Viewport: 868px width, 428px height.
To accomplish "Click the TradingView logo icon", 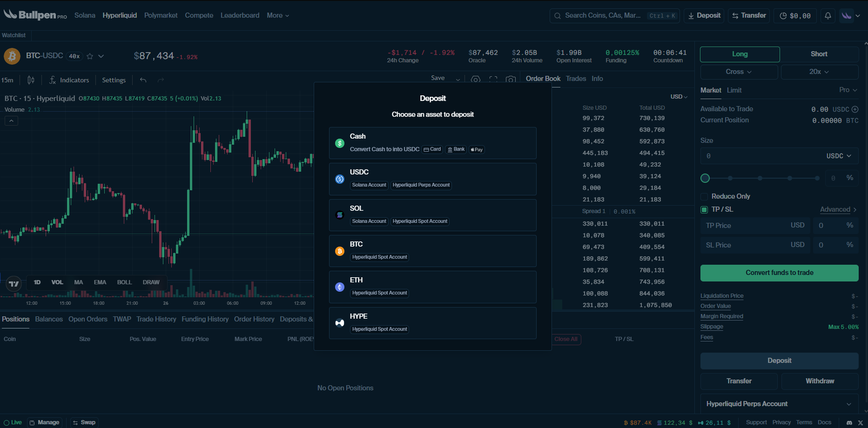I will pos(14,283).
